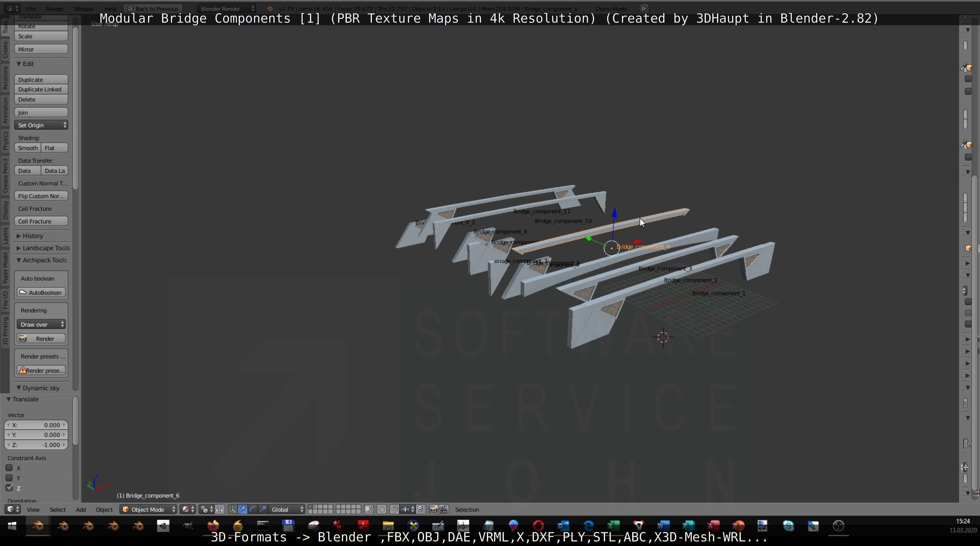Viewport: 980px width, 546px height.
Task: Collapse the Archipack Tools panel
Action: 19,260
